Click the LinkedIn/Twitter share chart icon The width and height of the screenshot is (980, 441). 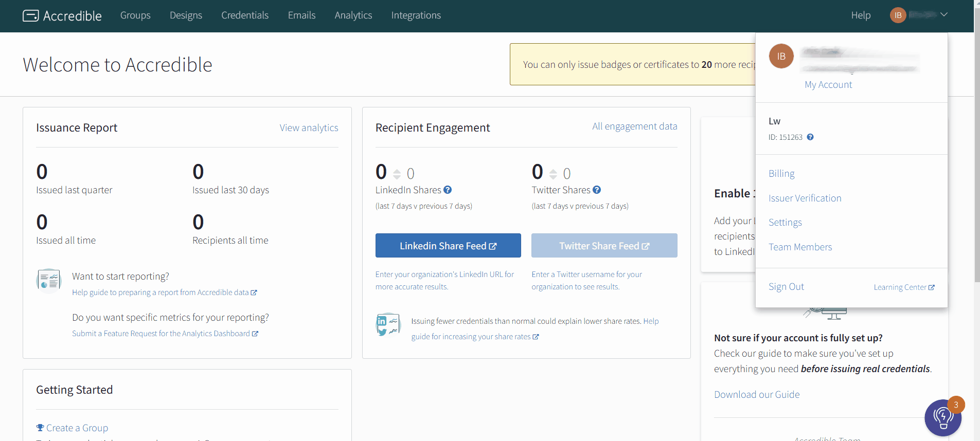coord(388,325)
